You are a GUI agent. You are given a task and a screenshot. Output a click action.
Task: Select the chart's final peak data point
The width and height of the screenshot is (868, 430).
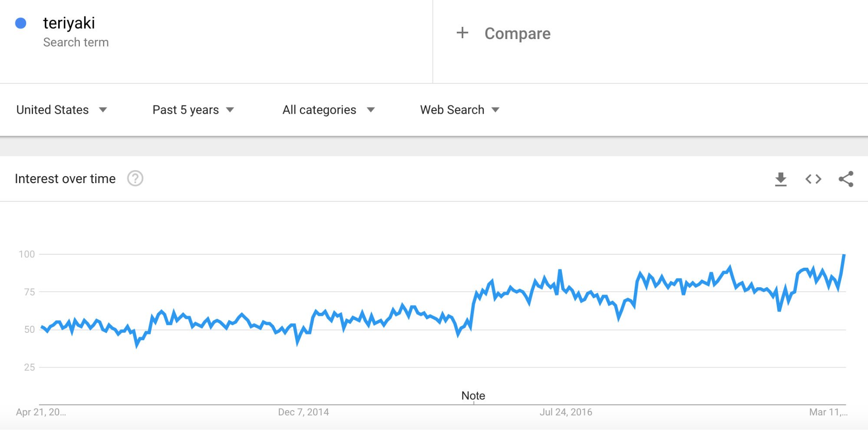pyautogui.click(x=844, y=255)
